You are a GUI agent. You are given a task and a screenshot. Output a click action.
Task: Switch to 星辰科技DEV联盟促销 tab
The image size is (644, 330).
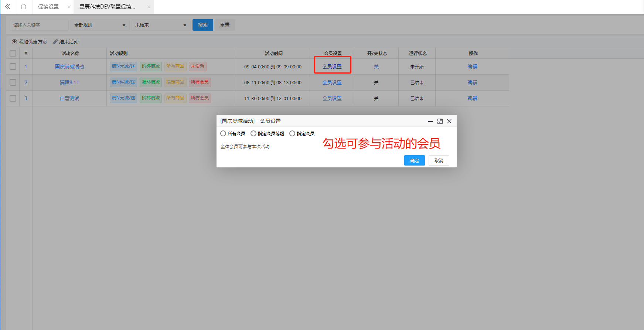pos(108,7)
